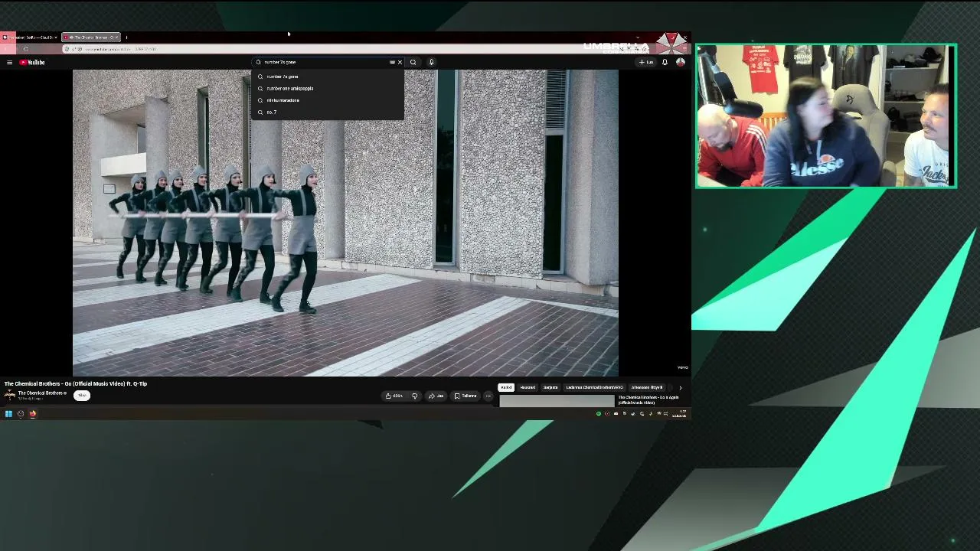Start voice search with the microphone icon
The image size is (980, 551).
(x=431, y=62)
